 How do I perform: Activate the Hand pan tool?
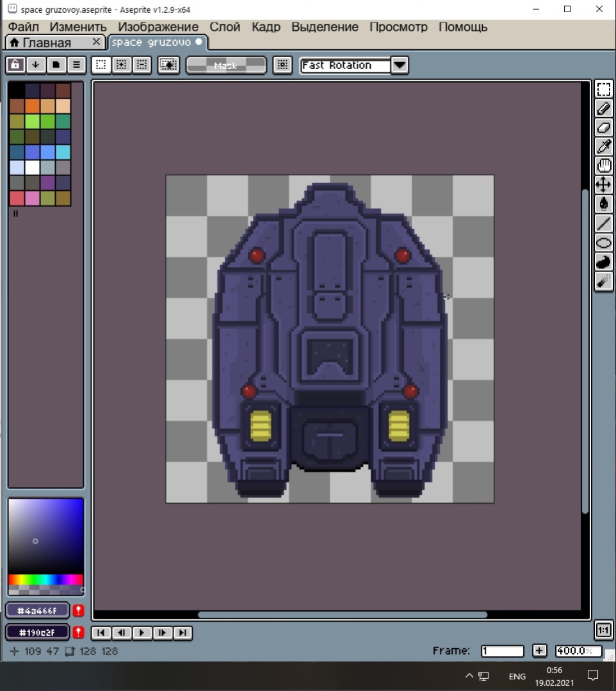[603, 166]
